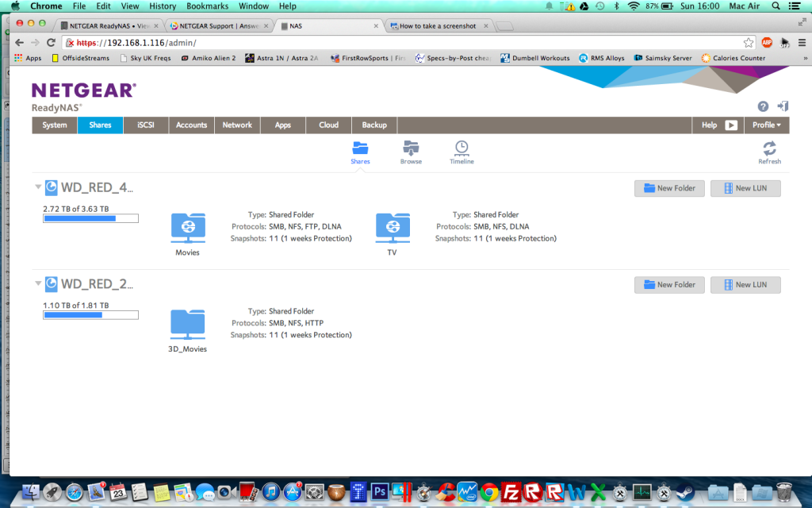
Task: Open the History menu
Action: [x=163, y=6]
